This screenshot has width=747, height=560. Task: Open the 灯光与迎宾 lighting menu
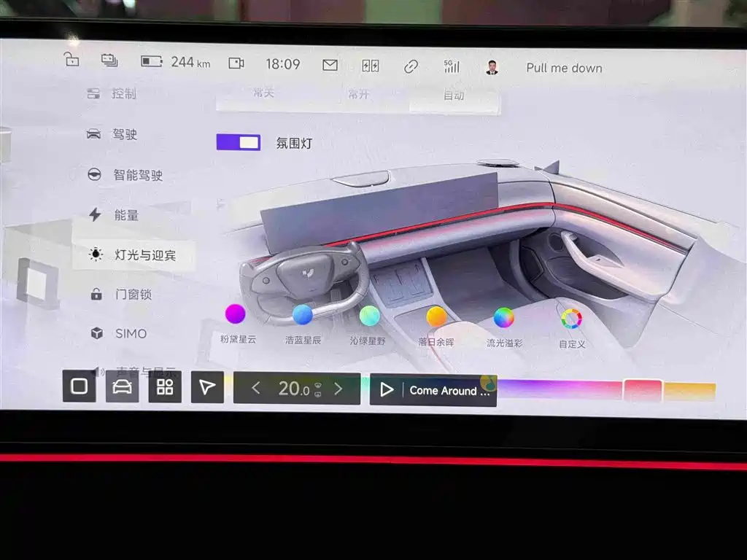[x=133, y=254]
